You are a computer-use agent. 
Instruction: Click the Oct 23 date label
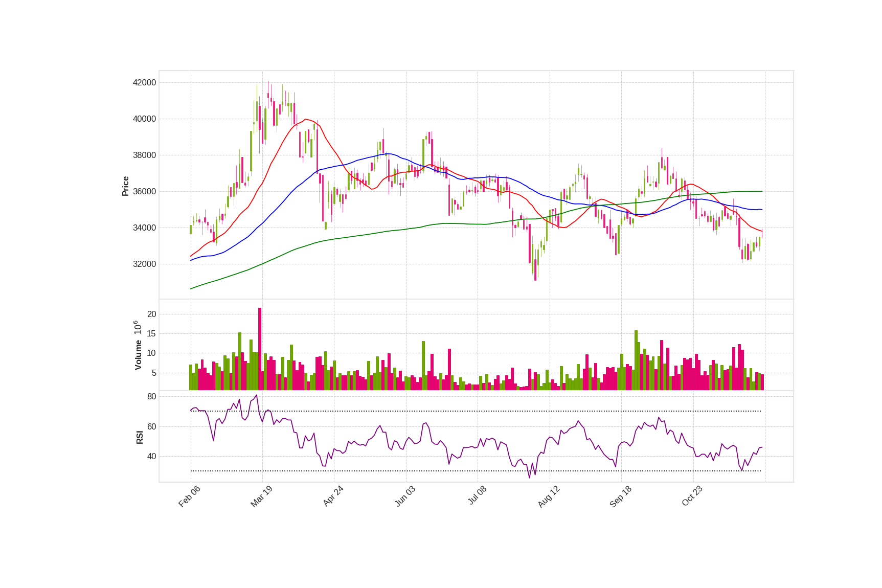pyautogui.click(x=692, y=496)
